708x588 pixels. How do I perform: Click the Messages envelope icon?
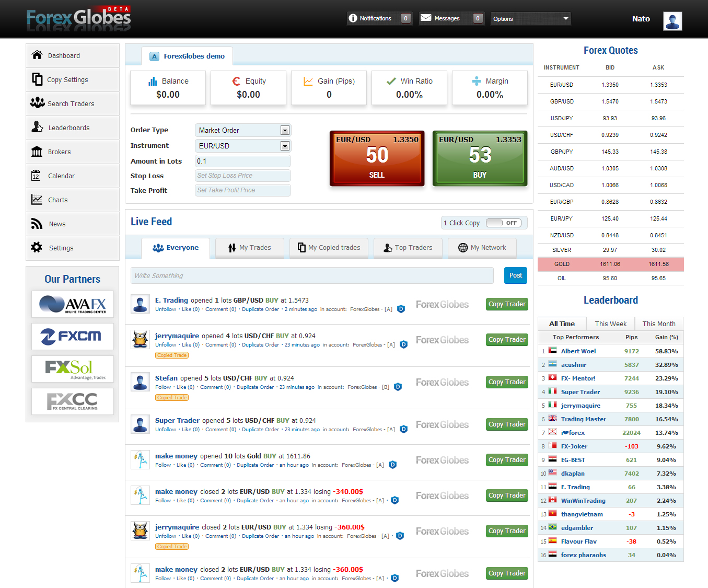(426, 18)
